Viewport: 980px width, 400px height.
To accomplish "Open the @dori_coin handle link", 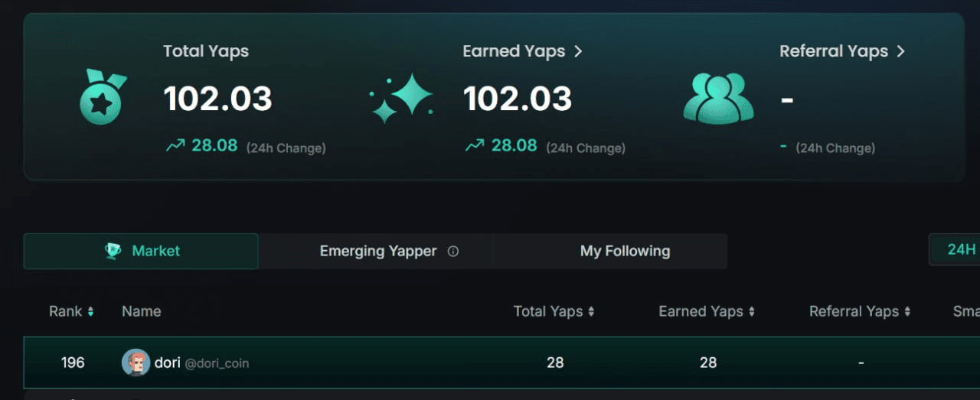I will pos(217,363).
